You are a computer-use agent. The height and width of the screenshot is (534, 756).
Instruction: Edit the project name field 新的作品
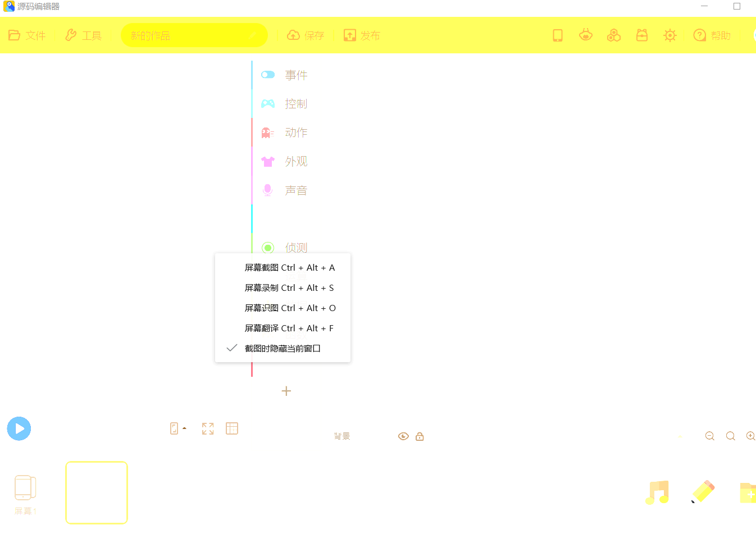coord(194,35)
